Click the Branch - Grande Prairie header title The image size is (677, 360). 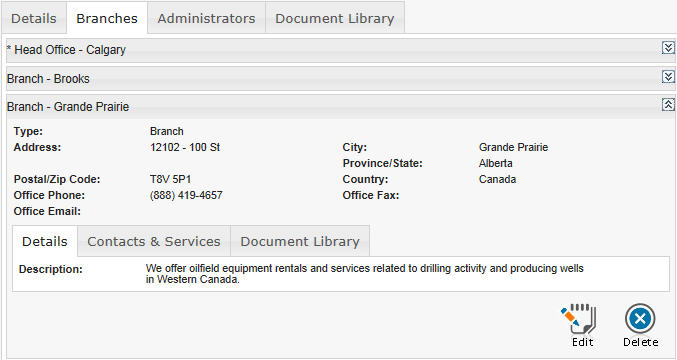click(68, 107)
